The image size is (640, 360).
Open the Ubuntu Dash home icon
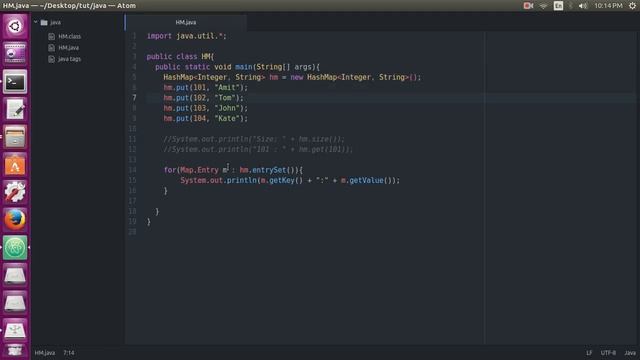(x=15, y=27)
